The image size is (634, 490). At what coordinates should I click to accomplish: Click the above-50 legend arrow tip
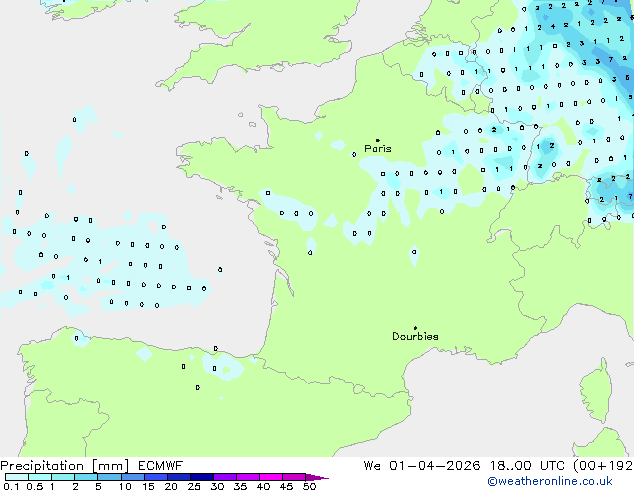(x=317, y=477)
